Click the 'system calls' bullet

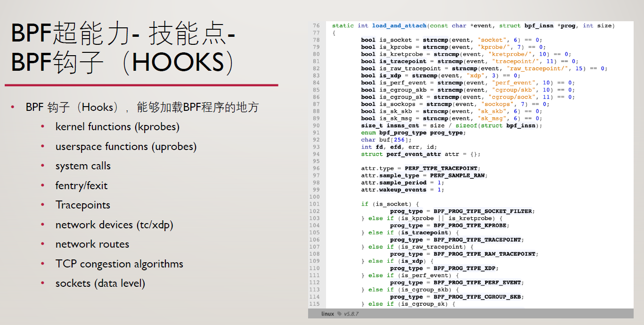pos(83,166)
